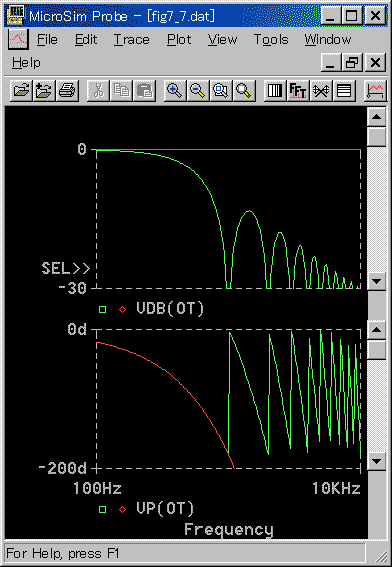
Task: Click the Zoom Area toolbar icon
Action: pos(221,90)
